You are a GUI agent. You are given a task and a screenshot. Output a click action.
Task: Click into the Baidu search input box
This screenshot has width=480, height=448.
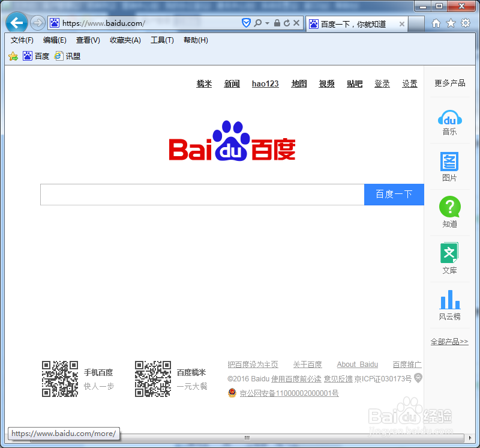(x=202, y=195)
